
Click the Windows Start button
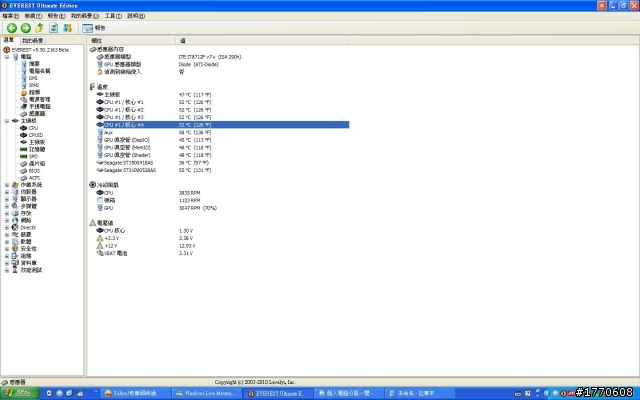(x=19, y=393)
